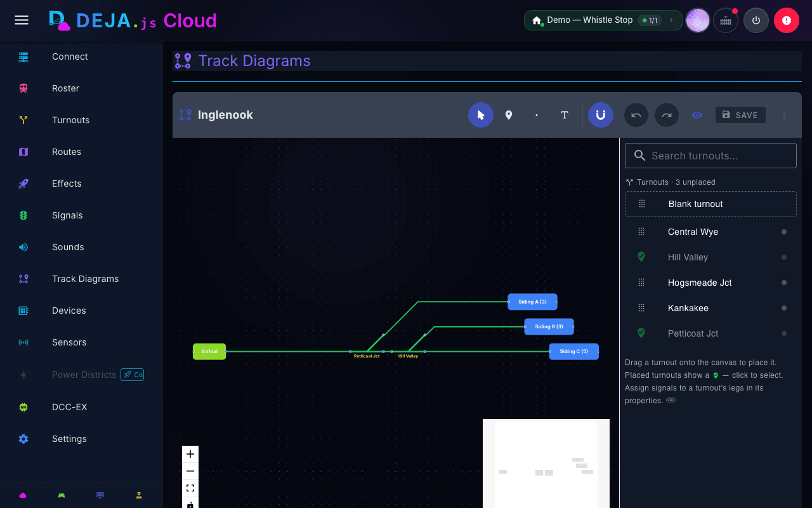
Task: Click the Power Districts coming-soon badge
Action: pyautogui.click(x=133, y=375)
